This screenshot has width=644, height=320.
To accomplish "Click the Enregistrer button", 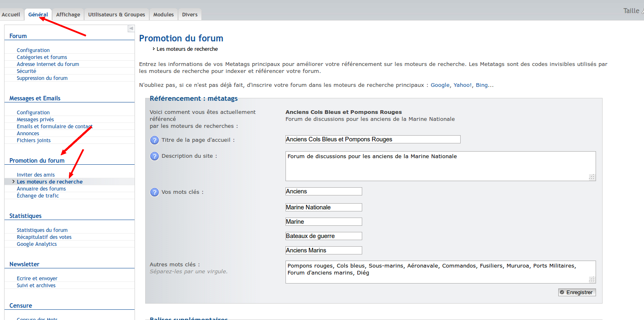I will [x=577, y=292].
